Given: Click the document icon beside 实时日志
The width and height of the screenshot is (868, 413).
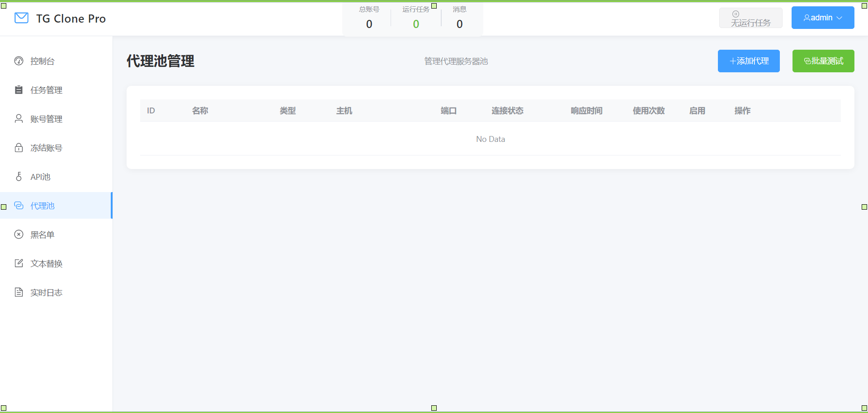Looking at the screenshot, I should (19, 292).
